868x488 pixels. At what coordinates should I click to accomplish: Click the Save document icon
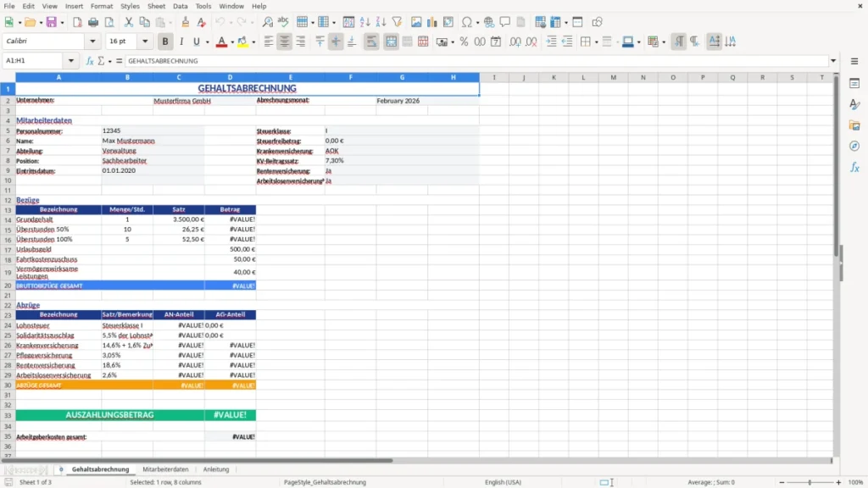(52, 22)
